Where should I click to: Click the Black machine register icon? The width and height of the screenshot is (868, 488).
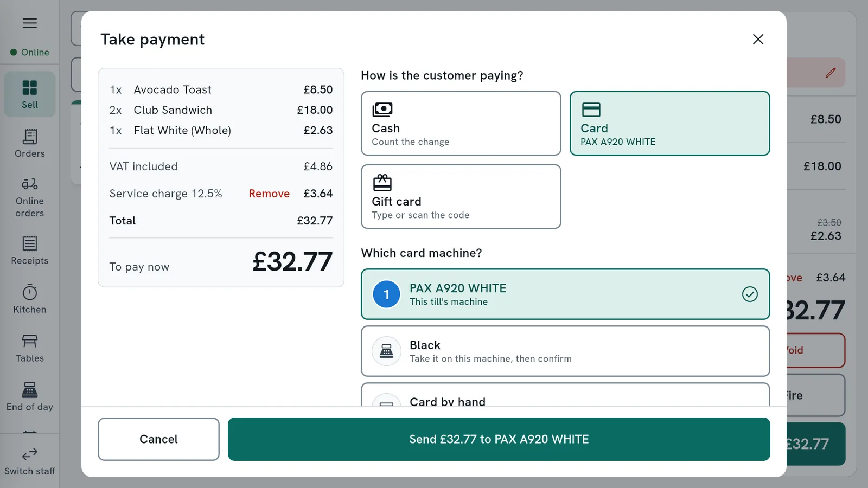[386, 351]
